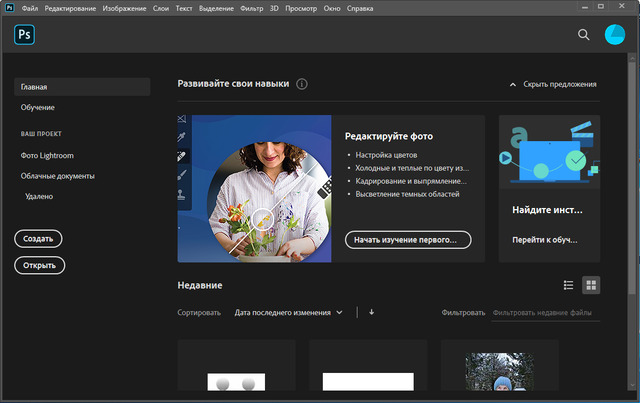Image resolution: width=640 pixels, height=403 pixels.
Task: Play the photo editing tutorial video
Action: 263,217
